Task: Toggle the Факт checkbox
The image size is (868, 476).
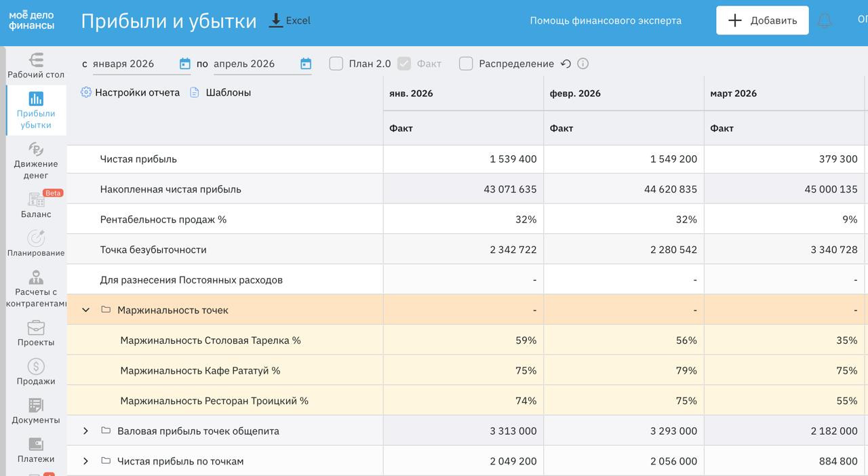Action: click(404, 64)
